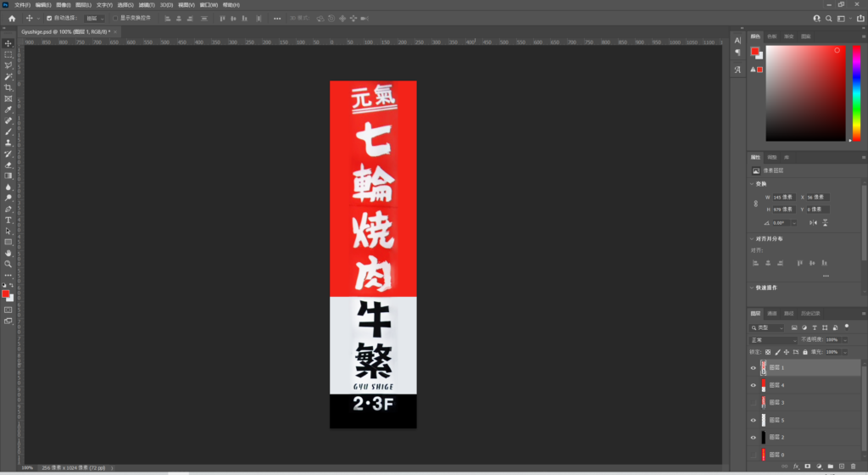This screenshot has height=475, width=868.
Task: Click the new group folder icon in the Layers panel
Action: 831,467
